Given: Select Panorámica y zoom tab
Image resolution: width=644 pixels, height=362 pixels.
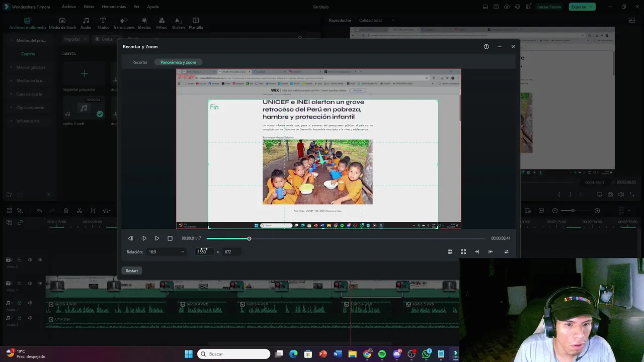Looking at the screenshot, I should [179, 62].
